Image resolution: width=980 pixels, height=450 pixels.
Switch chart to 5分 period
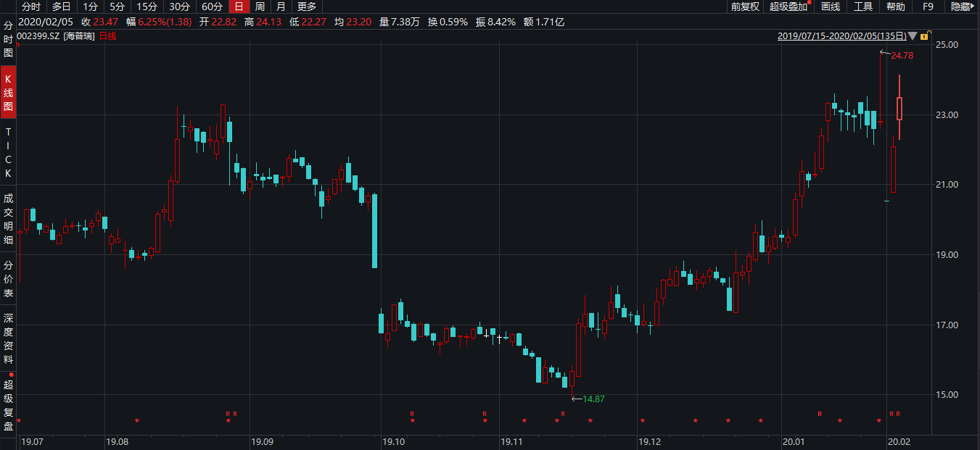tap(118, 7)
